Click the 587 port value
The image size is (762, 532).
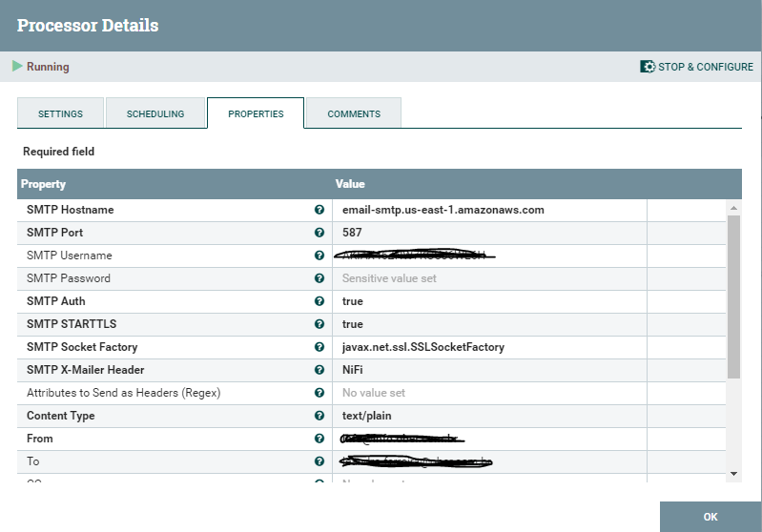[x=352, y=233]
